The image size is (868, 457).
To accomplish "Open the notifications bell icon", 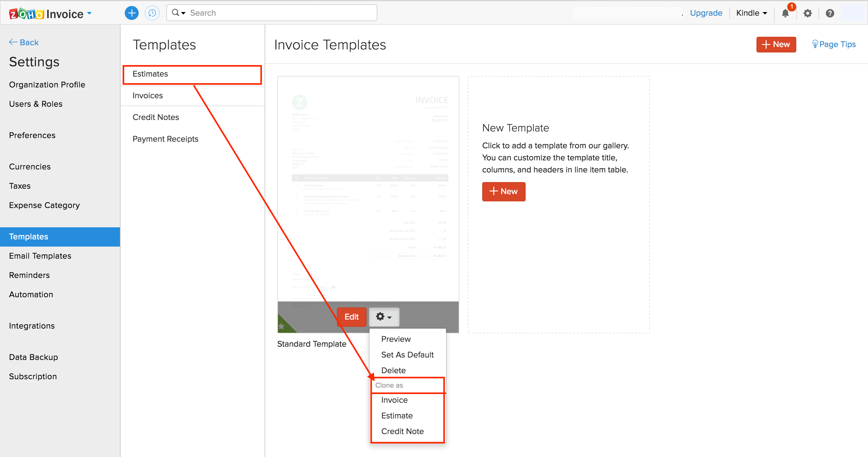I will [x=785, y=14].
